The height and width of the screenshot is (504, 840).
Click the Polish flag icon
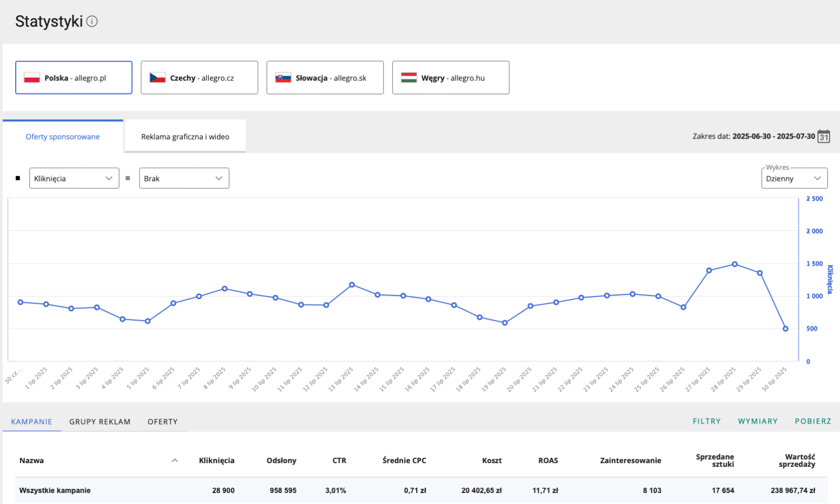point(32,78)
